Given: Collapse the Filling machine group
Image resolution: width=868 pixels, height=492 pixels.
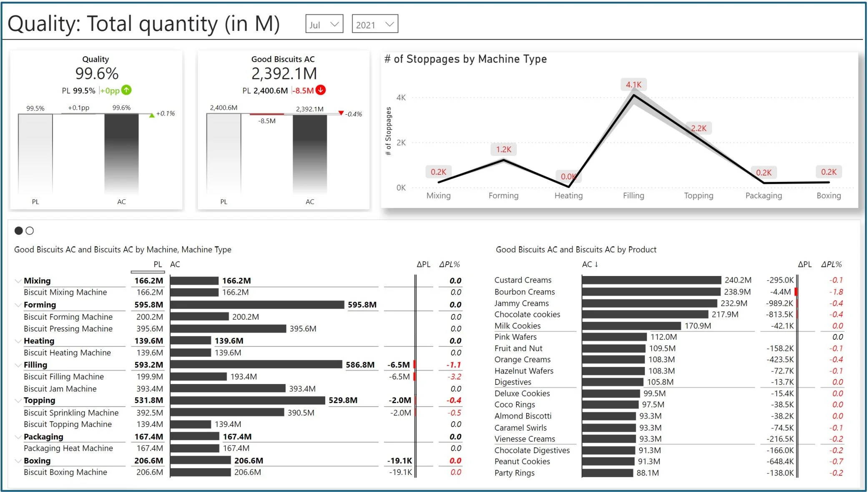Looking at the screenshot, I should pyautogui.click(x=18, y=365).
